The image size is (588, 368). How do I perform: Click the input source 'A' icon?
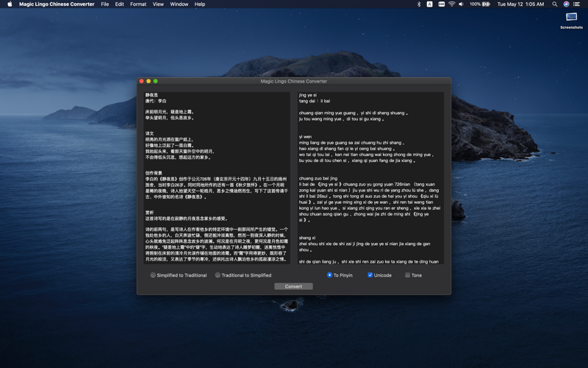tap(429, 4)
